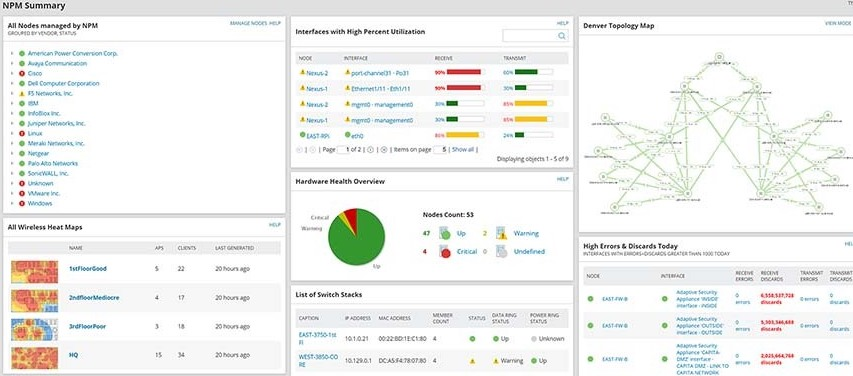Open Help for All Wireless Heat Maps

tap(275, 224)
